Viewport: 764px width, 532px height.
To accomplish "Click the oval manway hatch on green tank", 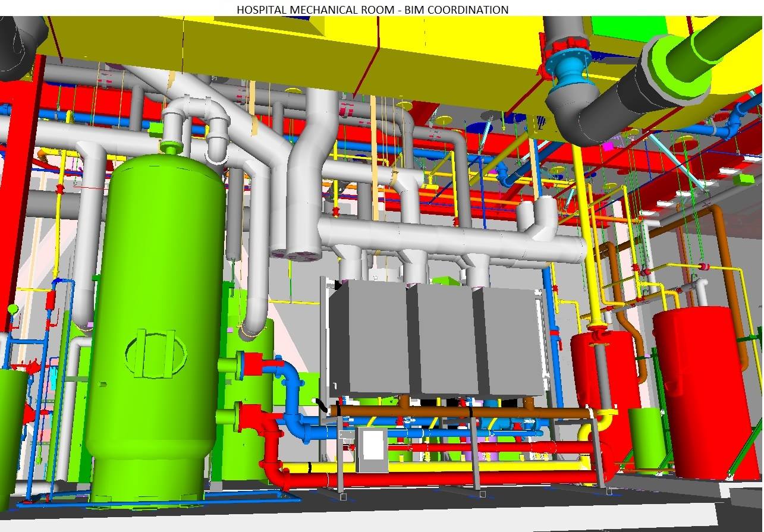I will point(156,354).
